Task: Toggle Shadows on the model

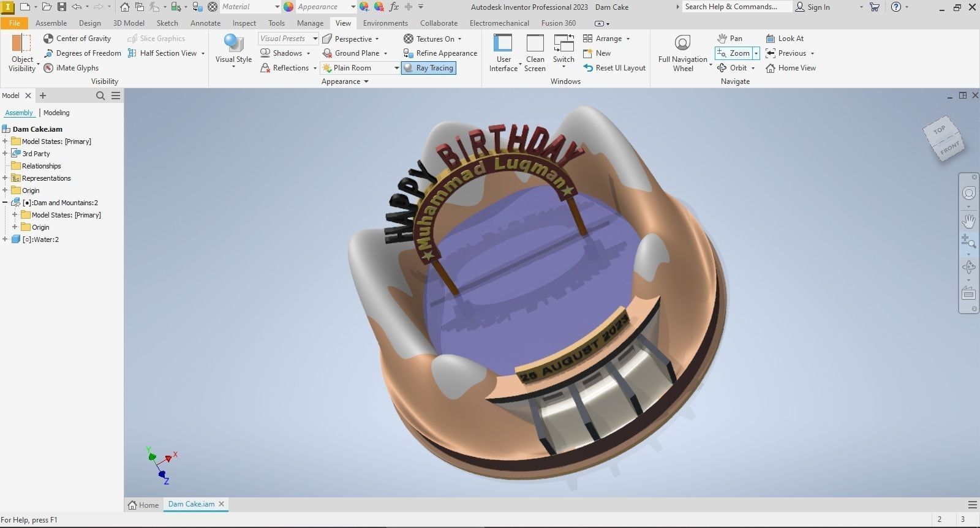Action: pos(281,53)
